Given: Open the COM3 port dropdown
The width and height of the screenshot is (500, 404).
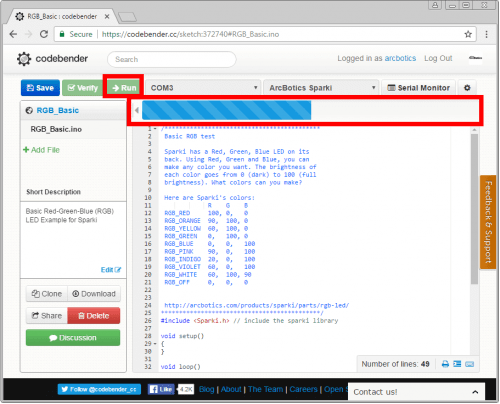Looking at the screenshot, I should 203,88.
